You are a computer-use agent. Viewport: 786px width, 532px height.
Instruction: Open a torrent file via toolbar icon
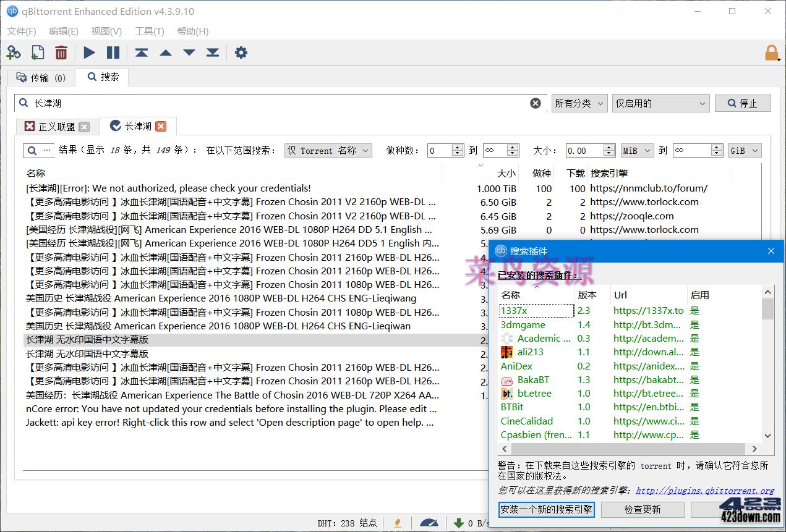click(x=37, y=53)
